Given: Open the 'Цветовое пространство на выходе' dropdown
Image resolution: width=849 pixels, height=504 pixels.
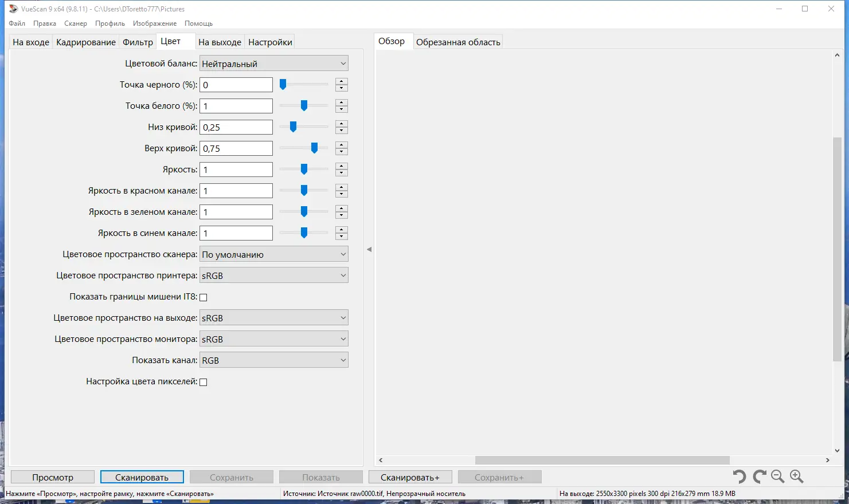Looking at the screenshot, I should [x=274, y=318].
